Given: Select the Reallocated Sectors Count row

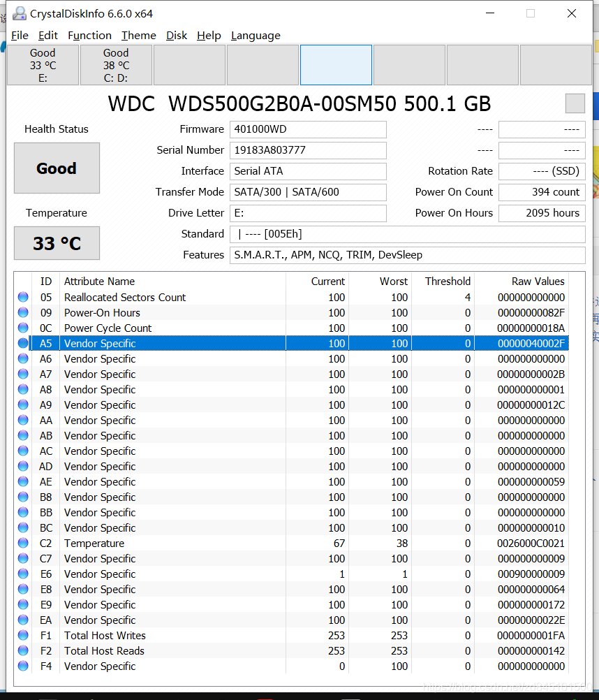Looking at the screenshot, I should click(x=292, y=298).
